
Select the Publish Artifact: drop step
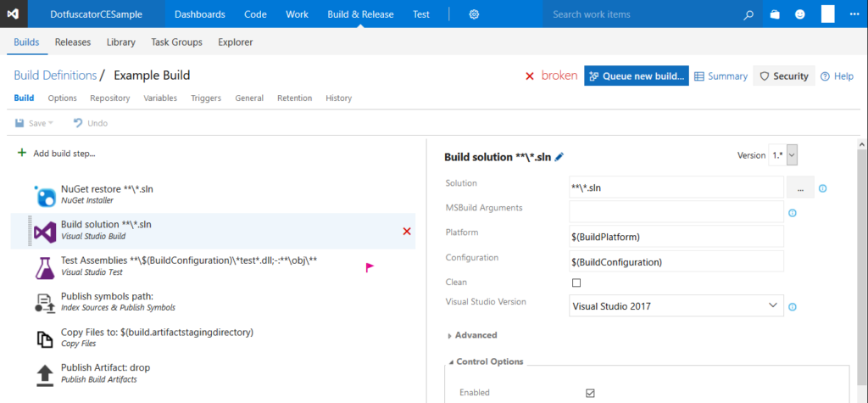point(213,374)
